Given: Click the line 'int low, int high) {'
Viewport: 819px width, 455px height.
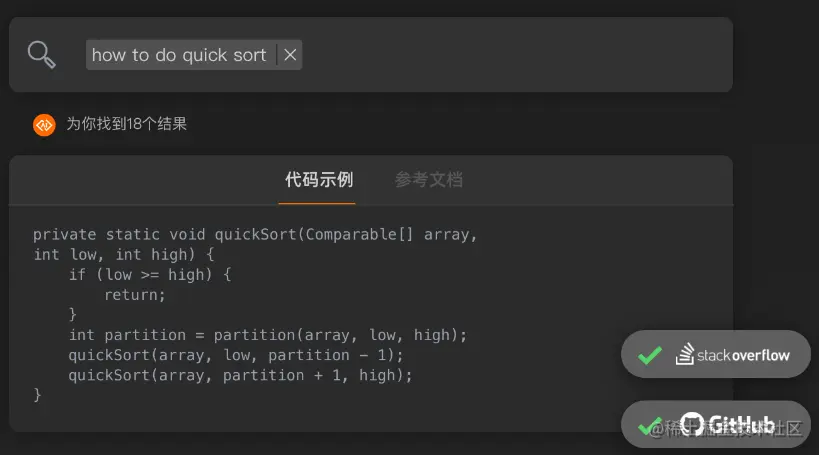Looking at the screenshot, I should click(x=124, y=254).
